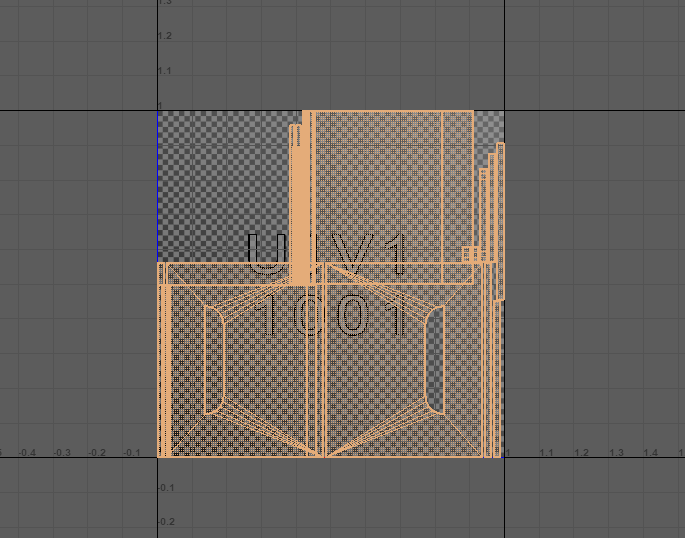Click the UV1 tile label text

[328, 256]
